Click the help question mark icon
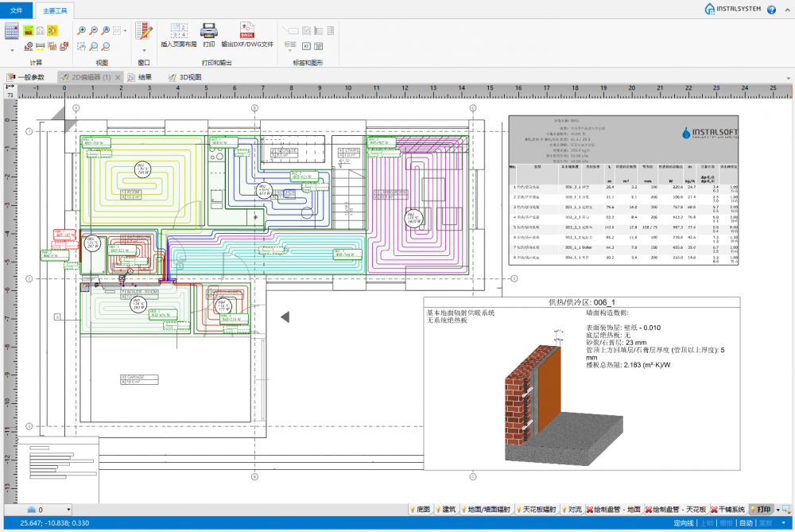The image size is (795, 532). click(771, 10)
